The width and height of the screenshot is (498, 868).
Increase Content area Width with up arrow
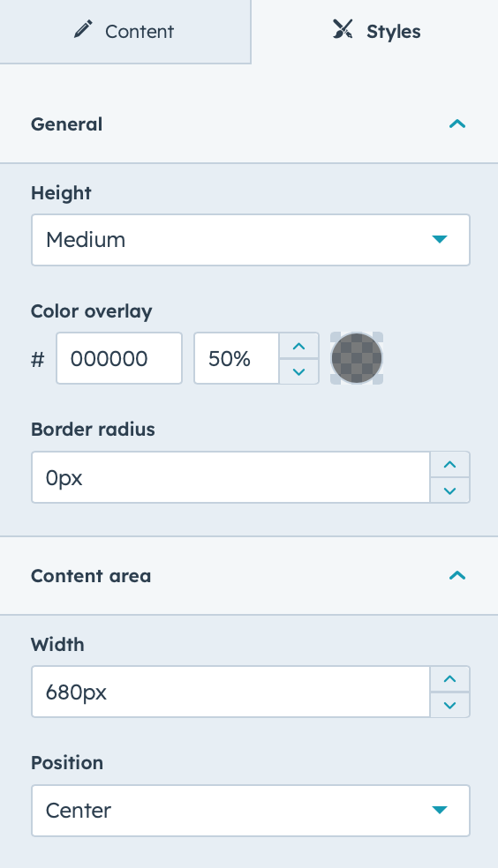pos(449,678)
